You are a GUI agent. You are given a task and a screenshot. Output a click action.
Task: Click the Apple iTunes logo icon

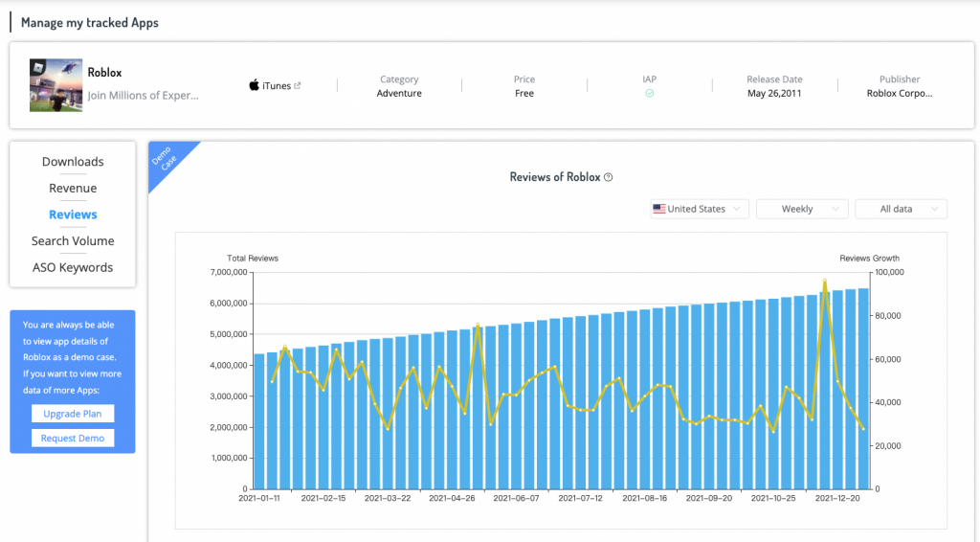(254, 86)
